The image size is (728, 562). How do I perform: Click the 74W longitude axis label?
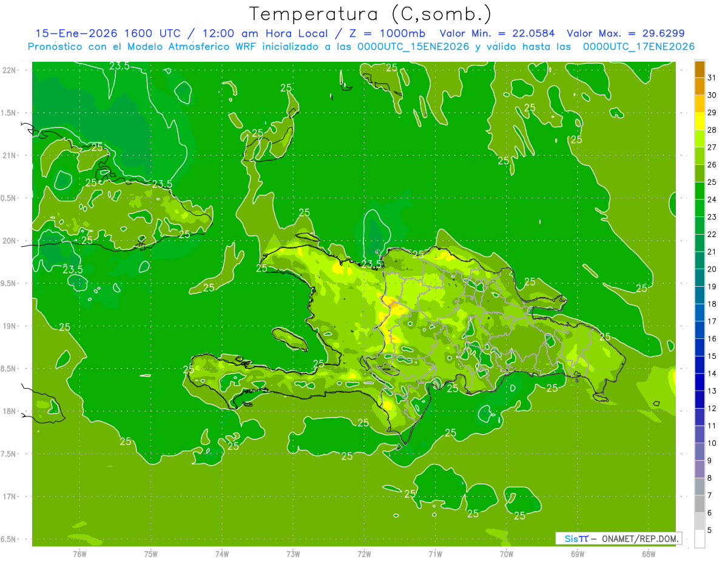[x=222, y=554]
